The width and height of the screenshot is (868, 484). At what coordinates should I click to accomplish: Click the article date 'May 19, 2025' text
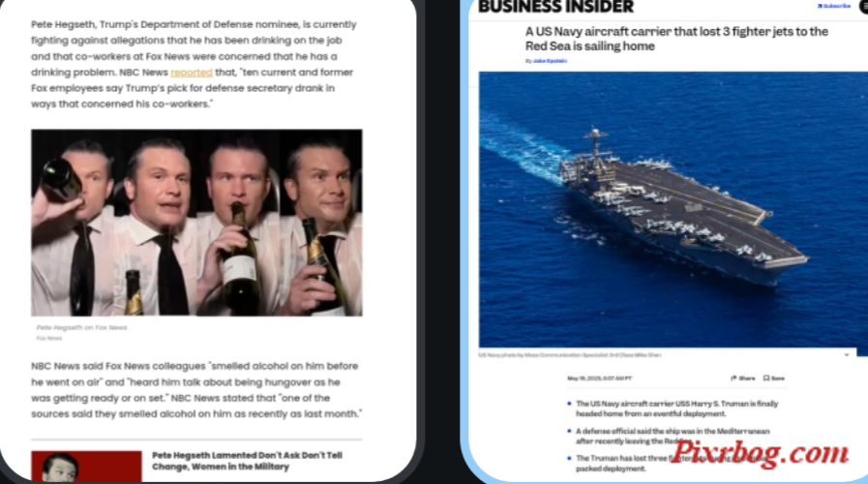599,378
